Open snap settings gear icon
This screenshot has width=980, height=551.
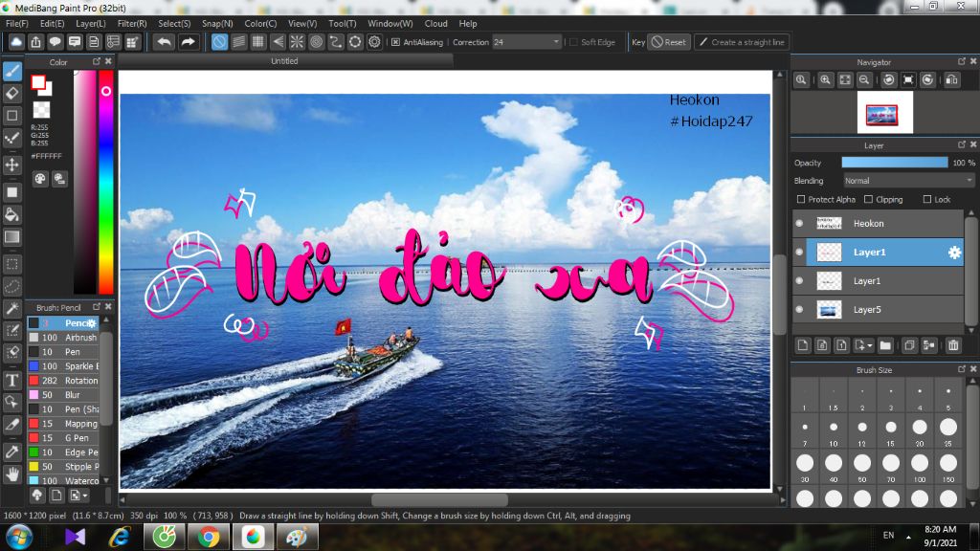pyautogui.click(x=374, y=42)
